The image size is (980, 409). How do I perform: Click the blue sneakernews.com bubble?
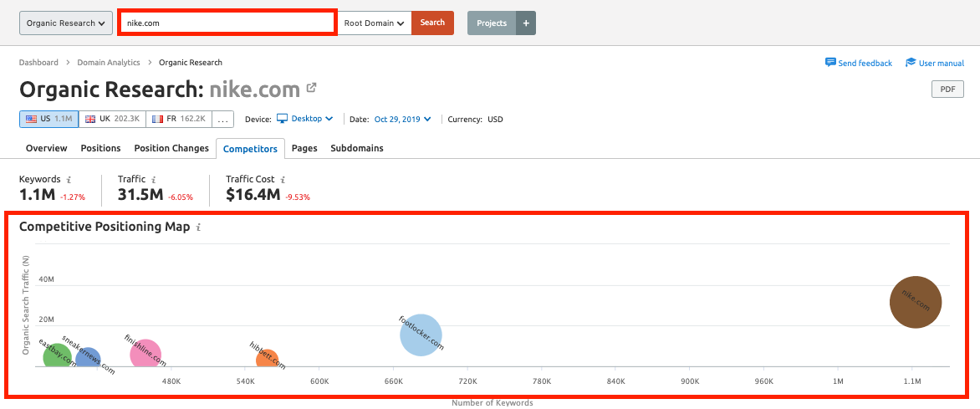(x=88, y=357)
